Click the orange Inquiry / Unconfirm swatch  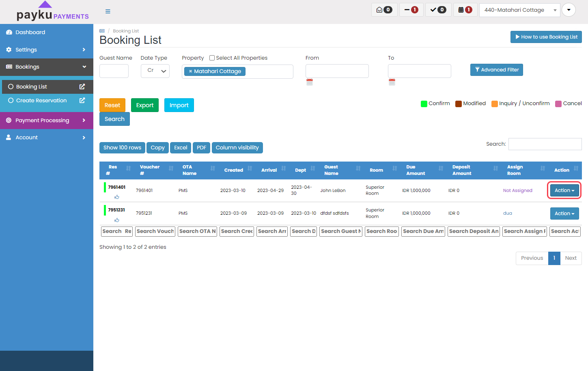point(495,104)
